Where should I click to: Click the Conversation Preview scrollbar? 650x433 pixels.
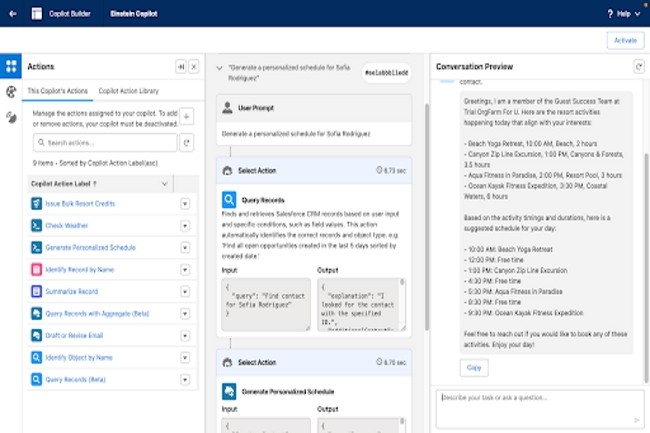(646, 267)
